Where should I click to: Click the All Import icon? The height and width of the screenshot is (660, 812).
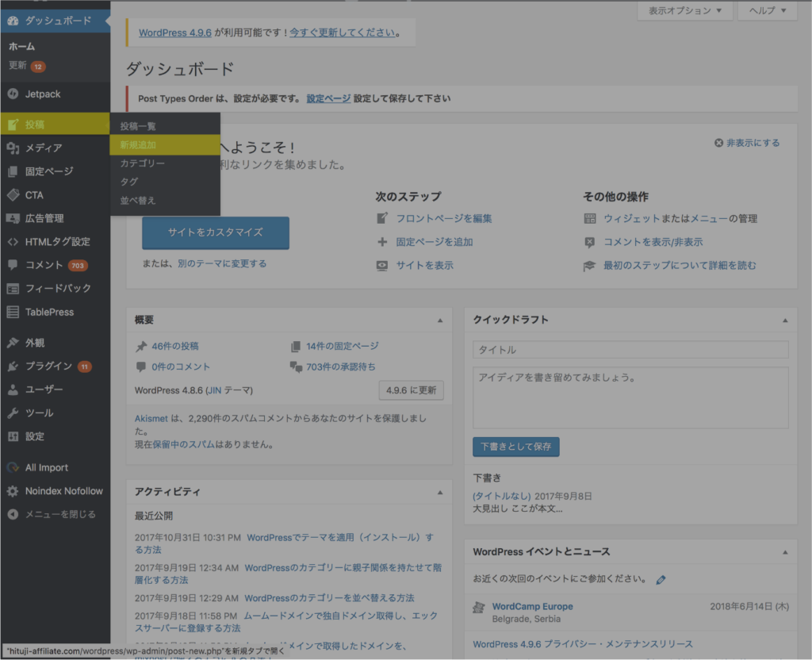coord(13,467)
